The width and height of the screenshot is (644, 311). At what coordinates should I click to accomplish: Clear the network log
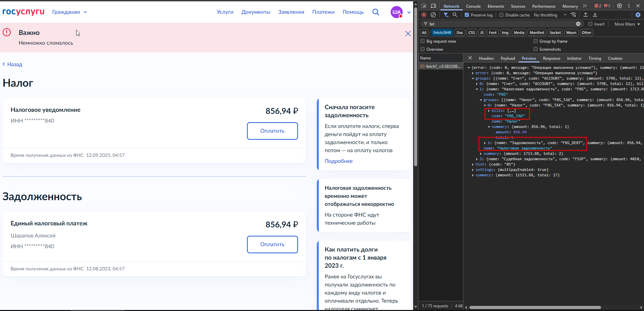(433, 15)
